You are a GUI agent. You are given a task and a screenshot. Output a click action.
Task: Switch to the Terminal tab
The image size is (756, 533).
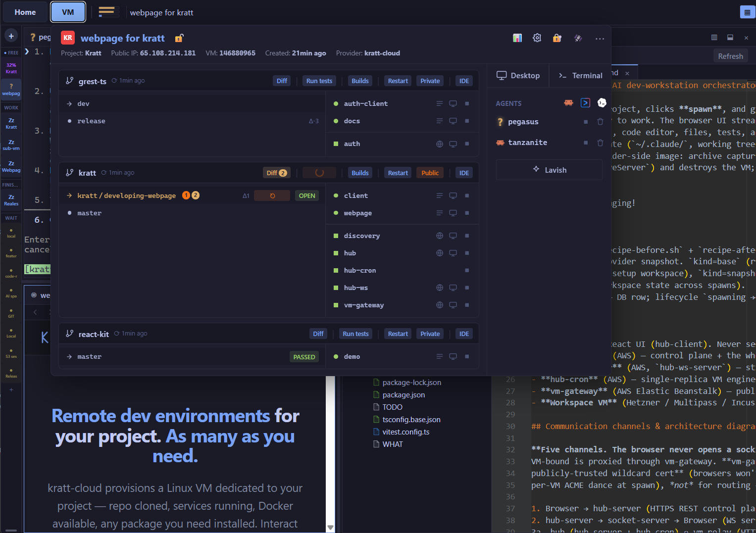[580, 75]
